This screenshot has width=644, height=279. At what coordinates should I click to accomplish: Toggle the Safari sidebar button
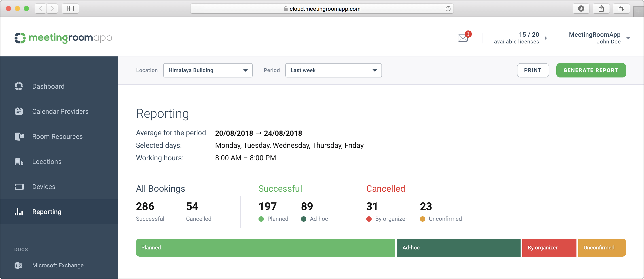[70, 9]
